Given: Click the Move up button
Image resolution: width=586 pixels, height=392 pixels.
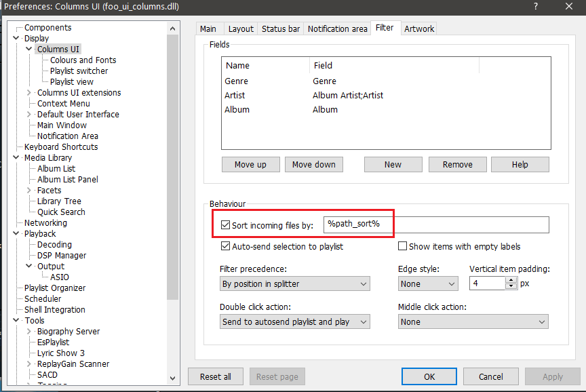Looking at the screenshot, I should point(250,164).
